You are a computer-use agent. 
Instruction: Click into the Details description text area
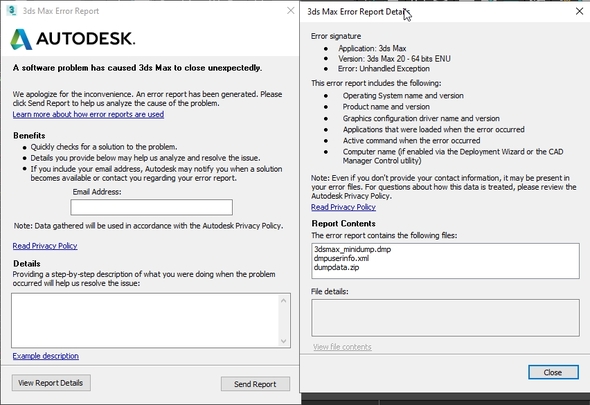point(145,320)
